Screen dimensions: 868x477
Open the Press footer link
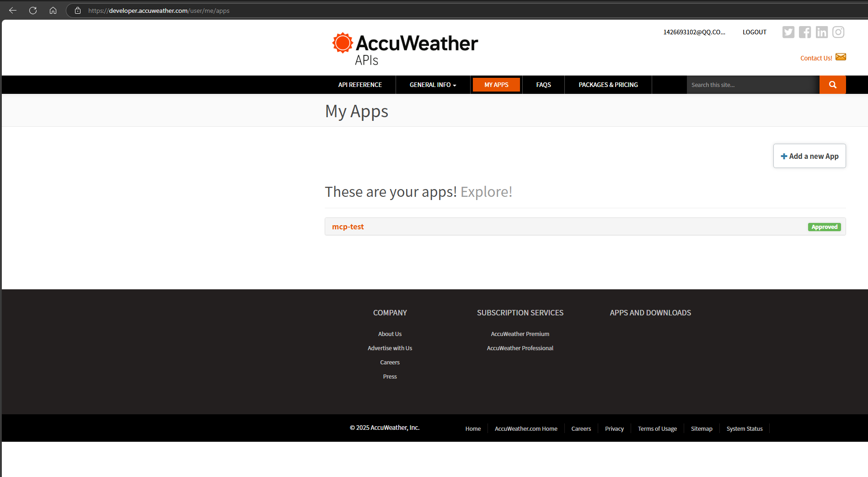[390, 377]
